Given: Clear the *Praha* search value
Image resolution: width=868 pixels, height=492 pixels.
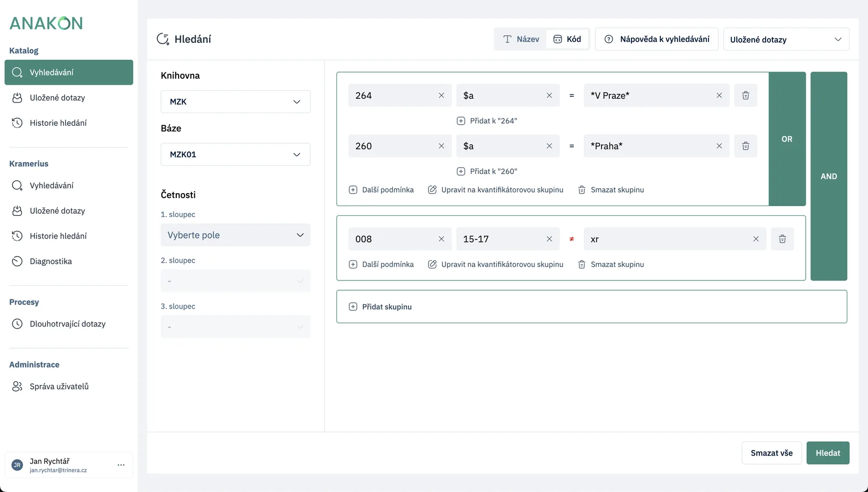Looking at the screenshot, I should click(x=719, y=146).
